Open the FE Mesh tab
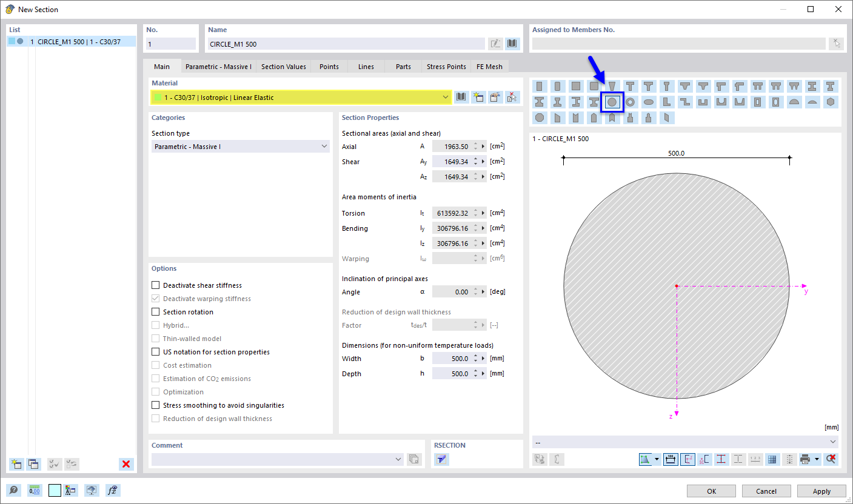 click(x=489, y=66)
